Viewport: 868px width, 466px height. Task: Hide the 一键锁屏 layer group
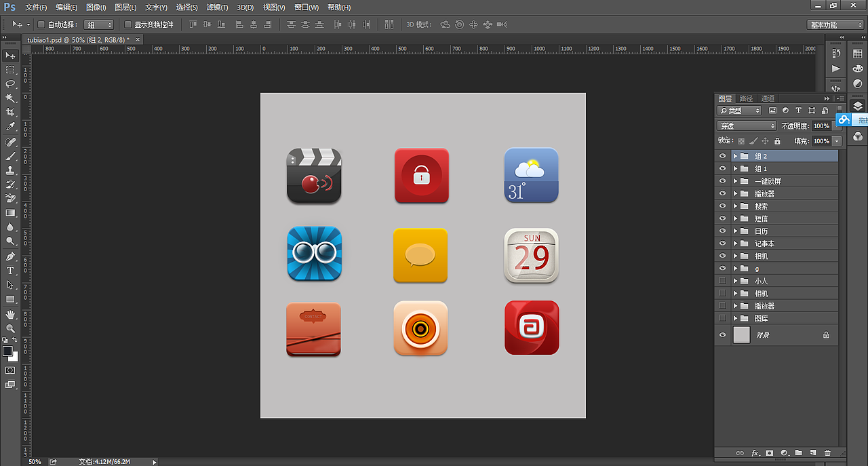pyautogui.click(x=722, y=181)
